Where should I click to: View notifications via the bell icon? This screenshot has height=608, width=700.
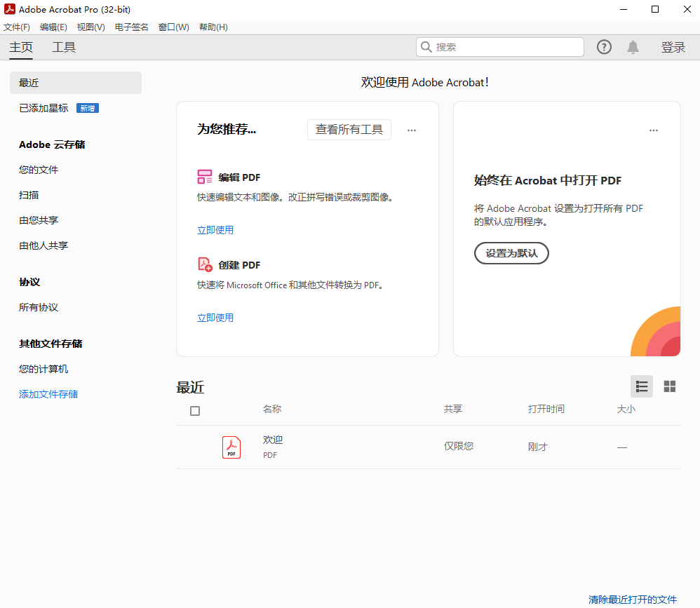[x=633, y=47]
